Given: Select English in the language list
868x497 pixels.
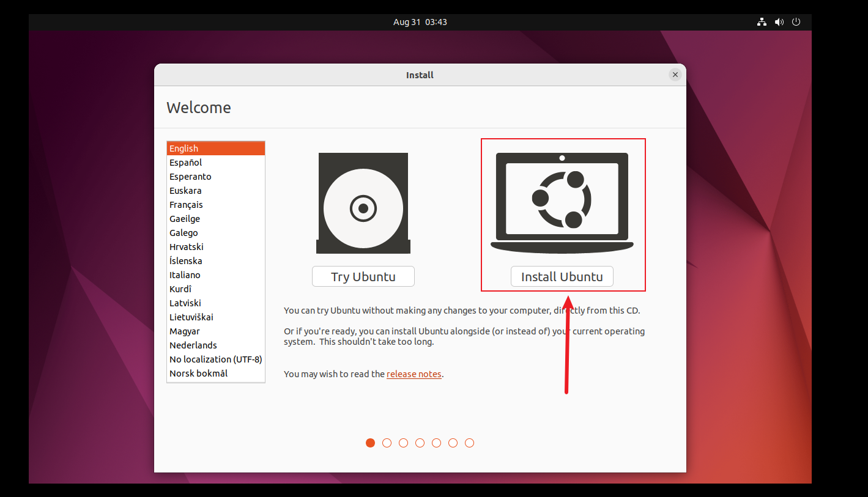Looking at the screenshot, I should pos(216,149).
